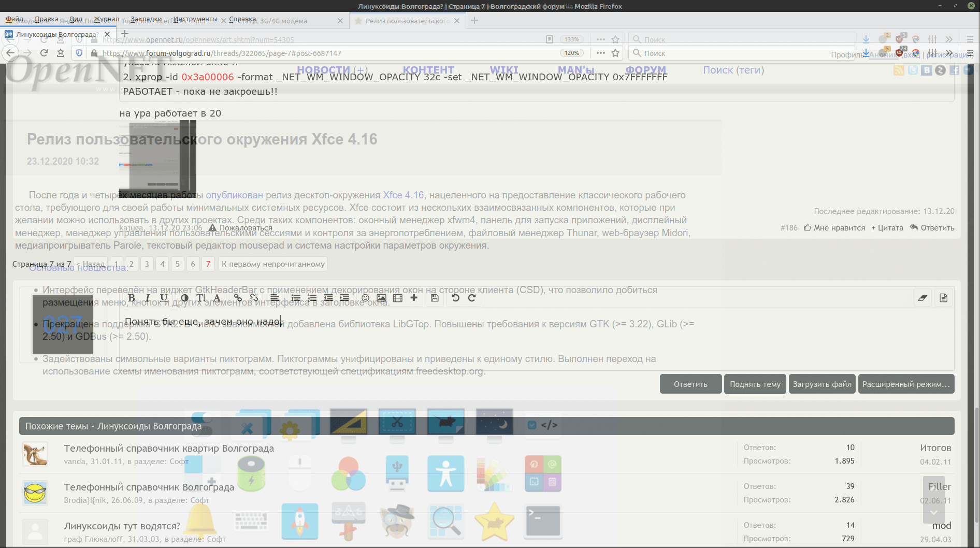Open the smilies picker in the editor toolbar

pos(366,298)
